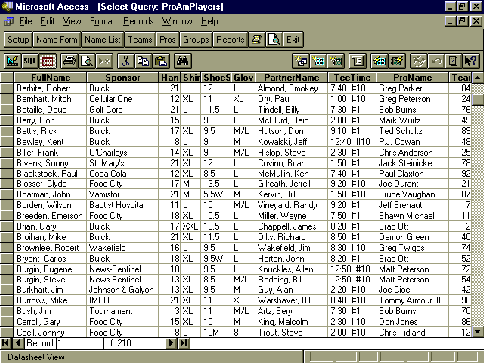Click the Print toolbar icon
Image resolution: width=484 pixels, height=363 pixels.
[69, 61]
